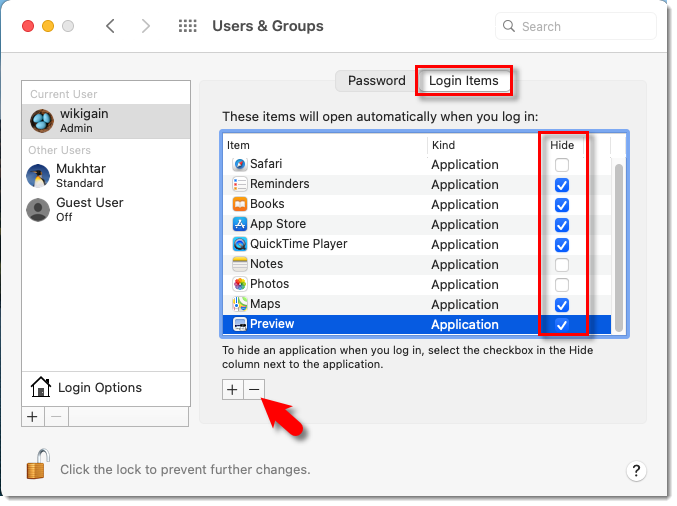This screenshot has height=506, width=677.
Task: Open Login Options
Action: [x=106, y=388]
